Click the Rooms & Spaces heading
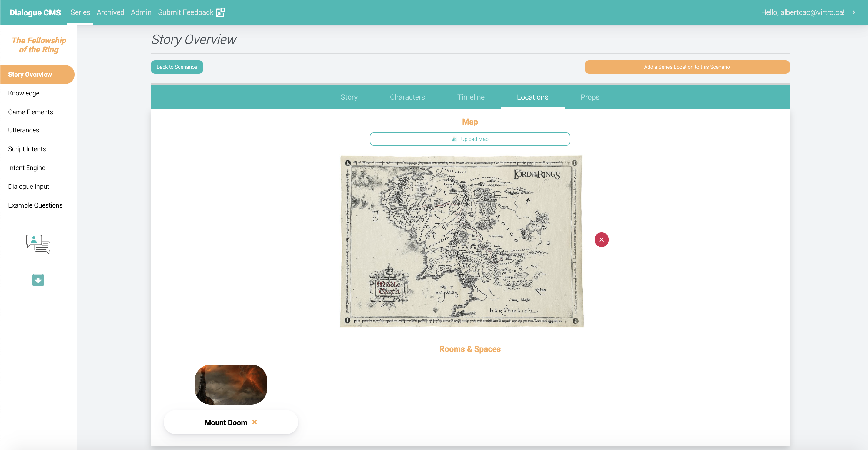 [470, 349]
